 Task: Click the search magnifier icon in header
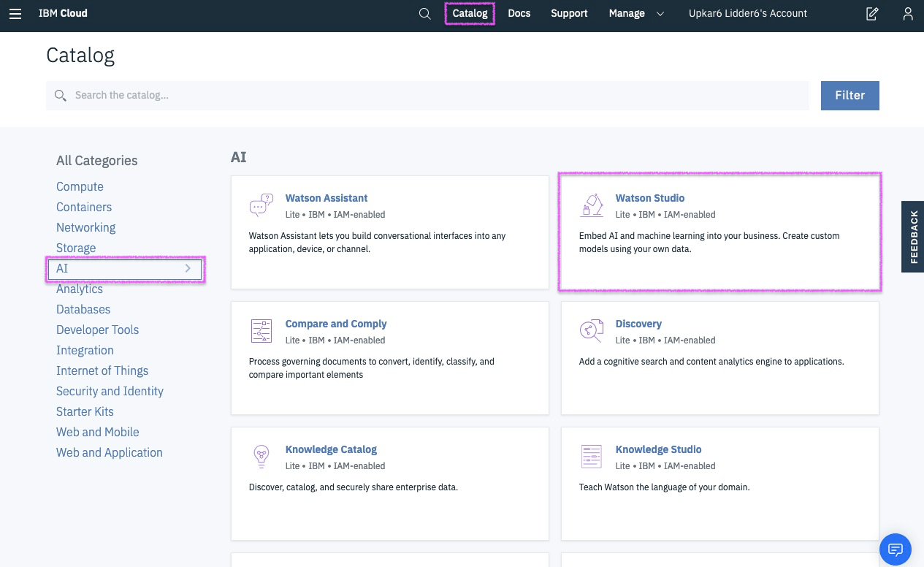424,14
